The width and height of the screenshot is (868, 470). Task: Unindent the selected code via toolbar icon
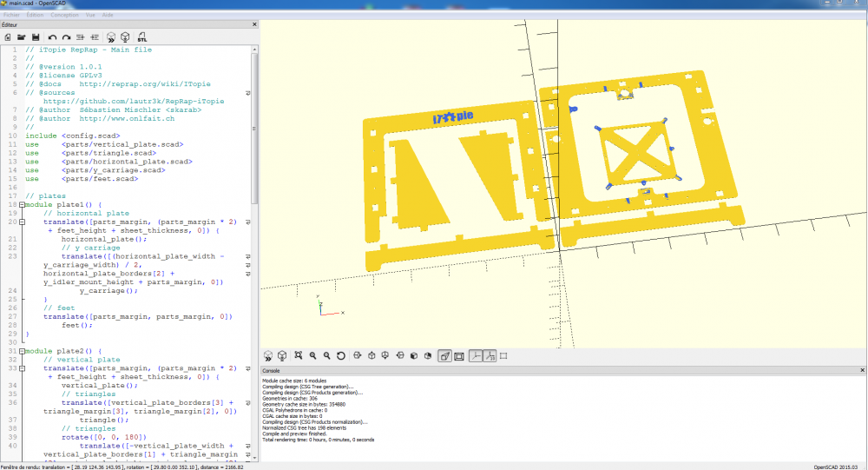pos(80,37)
